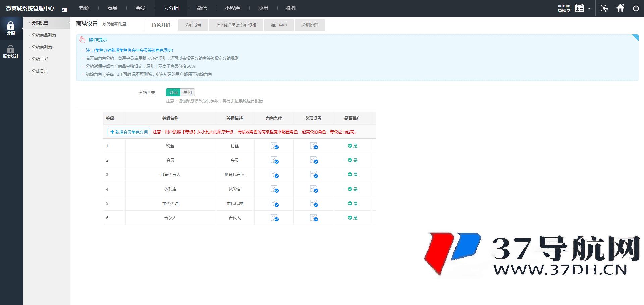Select 分成日志 in the side menu
Screen dimensions: 644x305
point(40,71)
